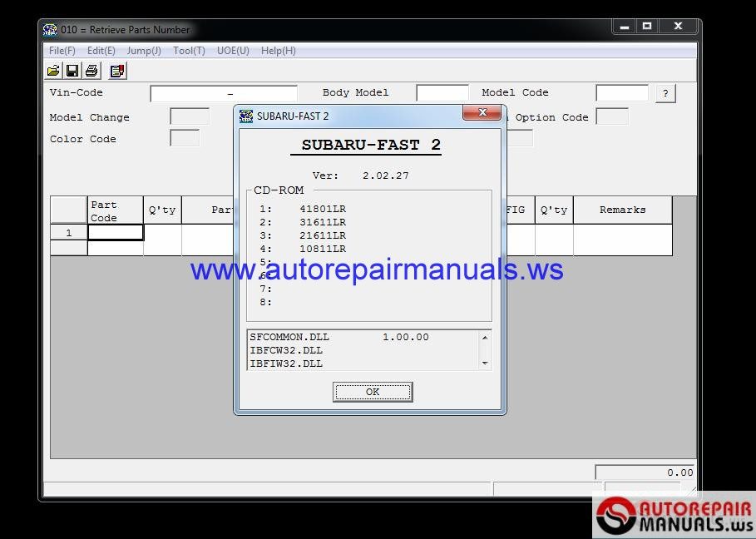Click the Model Code input field

tap(622, 92)
